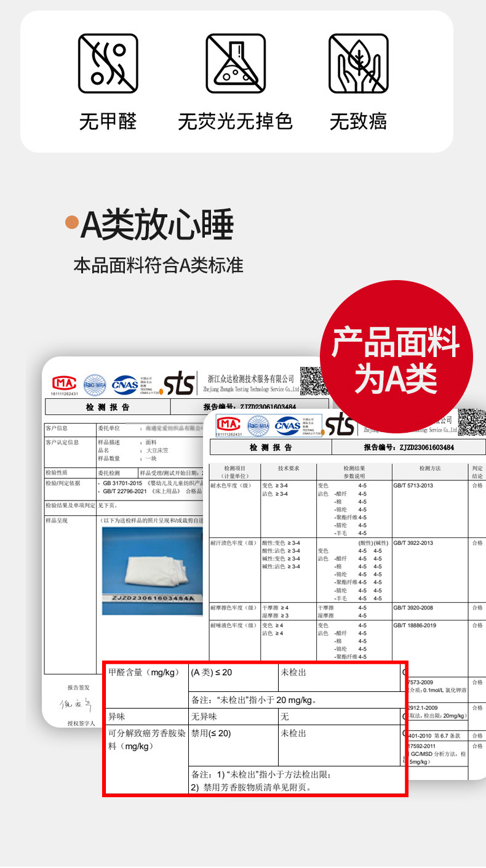Viewport: 486px width, 868px height.
Task: Click the CNAS logo on left report
Action: pyautogui.click(x=124, y=384)
